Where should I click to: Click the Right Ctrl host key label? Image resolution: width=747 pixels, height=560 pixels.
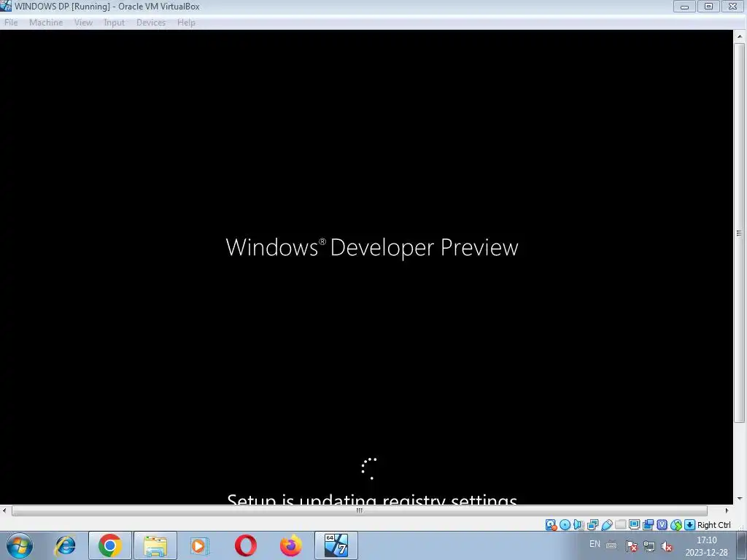pyautogui.click(x=713, y=525)
